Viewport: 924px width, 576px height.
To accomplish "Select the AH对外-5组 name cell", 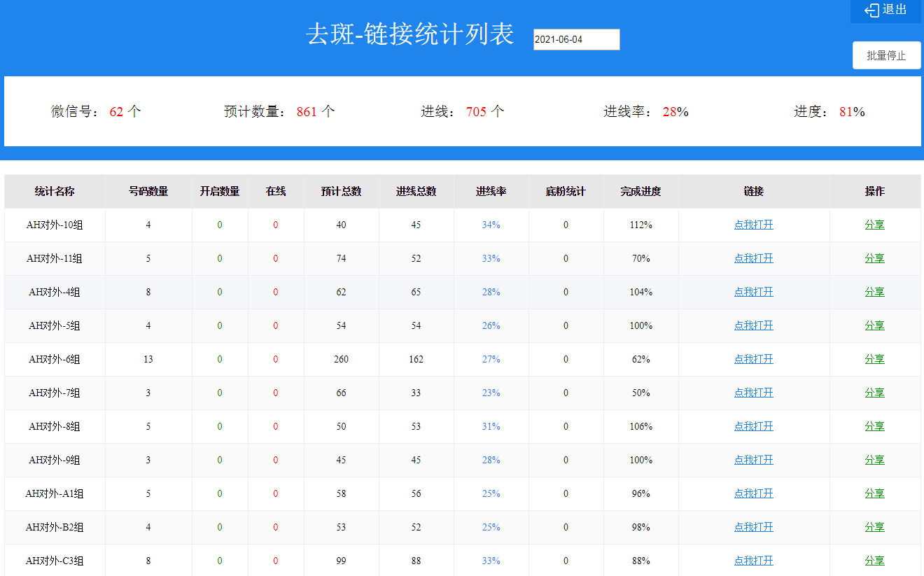I will pyautogui.click(x=55, y=325).
